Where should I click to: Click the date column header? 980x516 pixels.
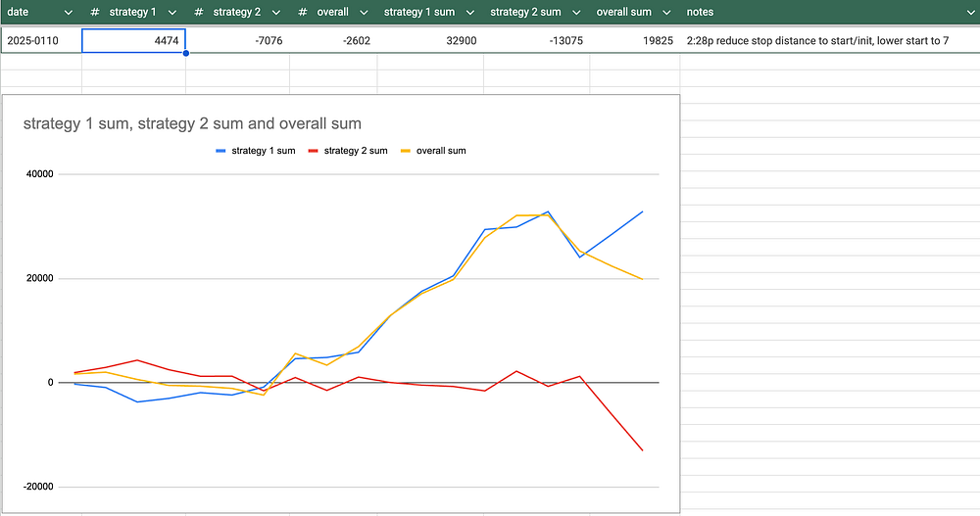(x=18, y=12)
